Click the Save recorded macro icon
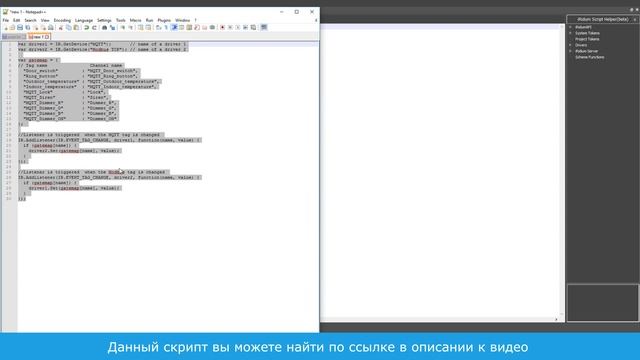Viewport: 640px width, 360px height. [x=253, y=27]
